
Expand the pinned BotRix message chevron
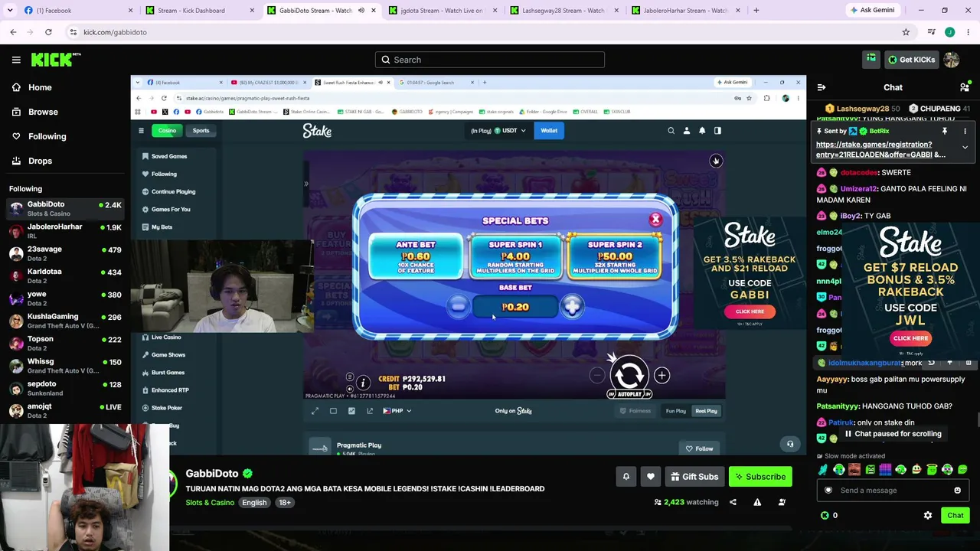click(965, 148)
